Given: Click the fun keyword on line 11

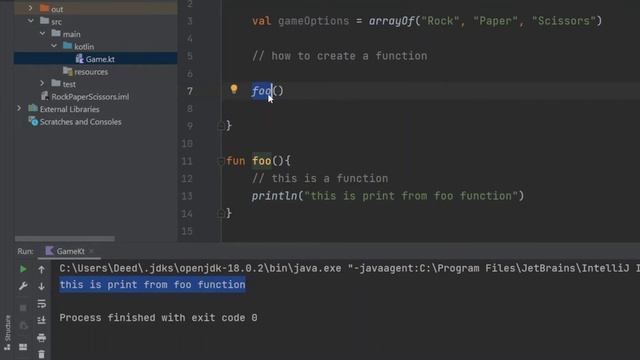Looking at the screenshot, I should (x=236, y=161).
